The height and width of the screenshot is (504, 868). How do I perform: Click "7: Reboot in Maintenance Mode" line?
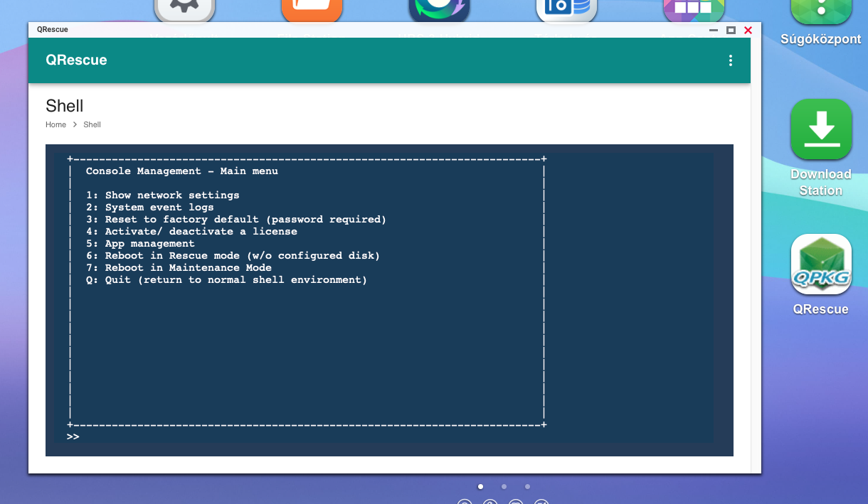[x=179, y=268]
